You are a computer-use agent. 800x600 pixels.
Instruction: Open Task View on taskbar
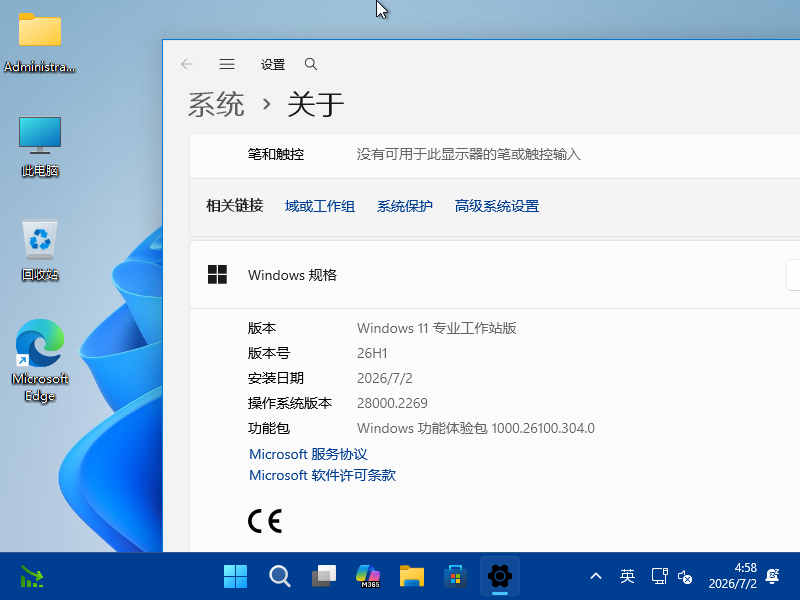click(324, 577)
